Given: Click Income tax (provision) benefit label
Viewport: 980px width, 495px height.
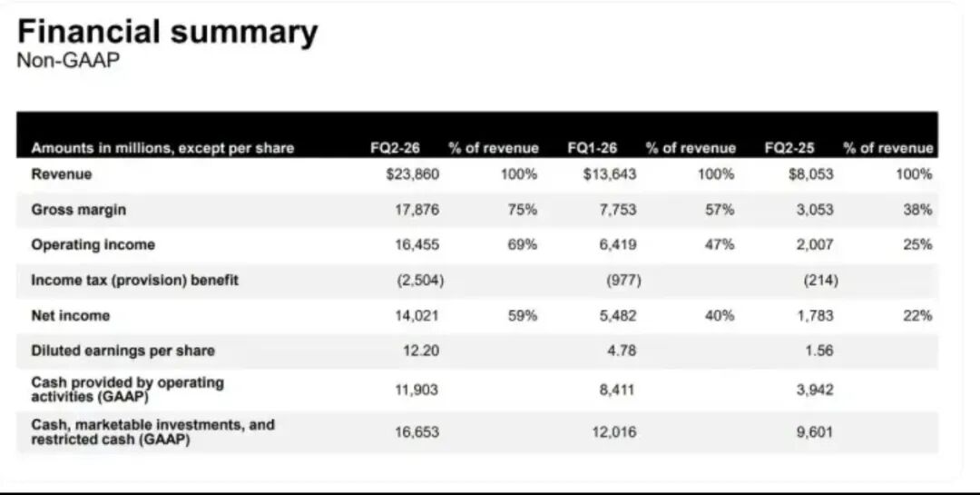Looking at the screenshot, I should [134, 280].
